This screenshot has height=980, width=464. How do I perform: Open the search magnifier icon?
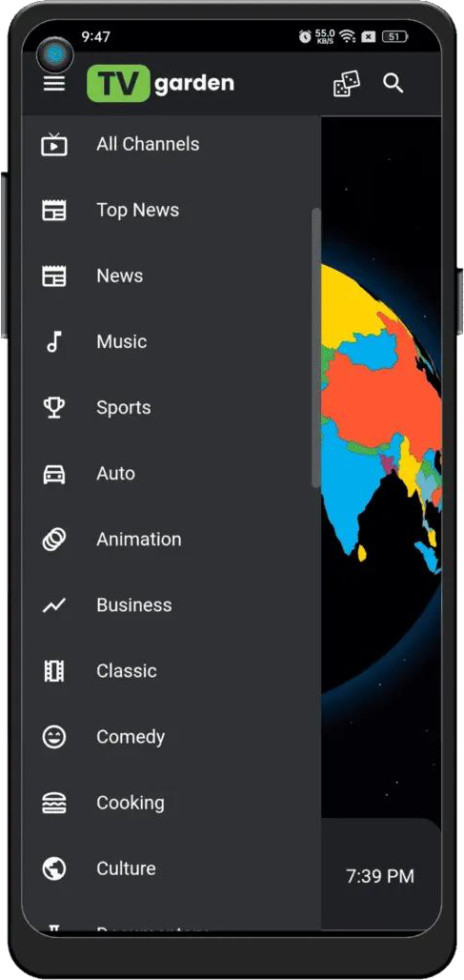[x=393, y=83]
